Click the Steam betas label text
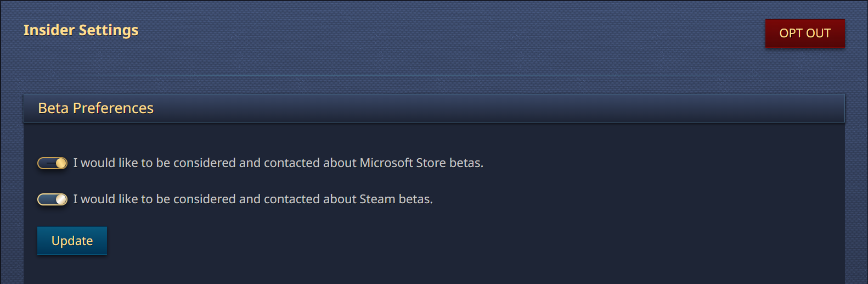This screenshot has width=868, height=284. (253, 199)
